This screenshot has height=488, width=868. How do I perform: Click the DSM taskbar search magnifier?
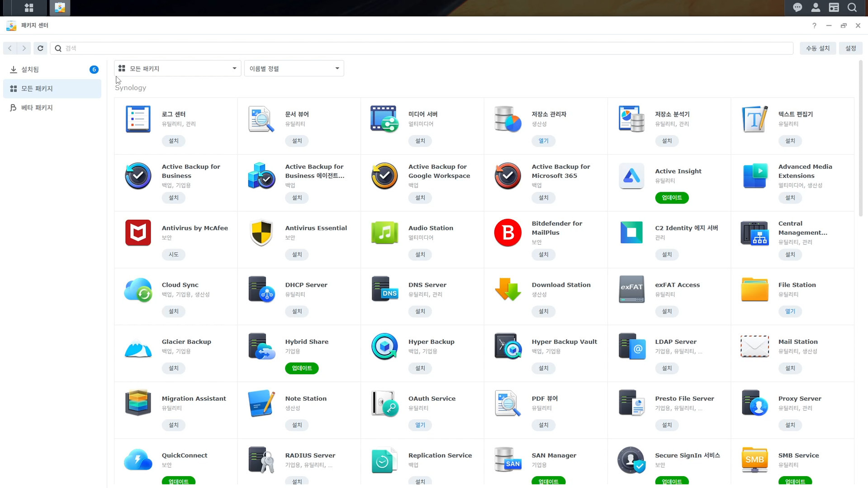pyautogui.click(x=852, y=8)
